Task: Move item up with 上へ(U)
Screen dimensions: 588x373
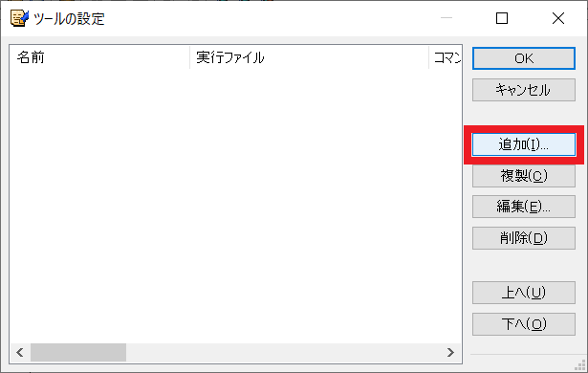Action: point(524,293)
